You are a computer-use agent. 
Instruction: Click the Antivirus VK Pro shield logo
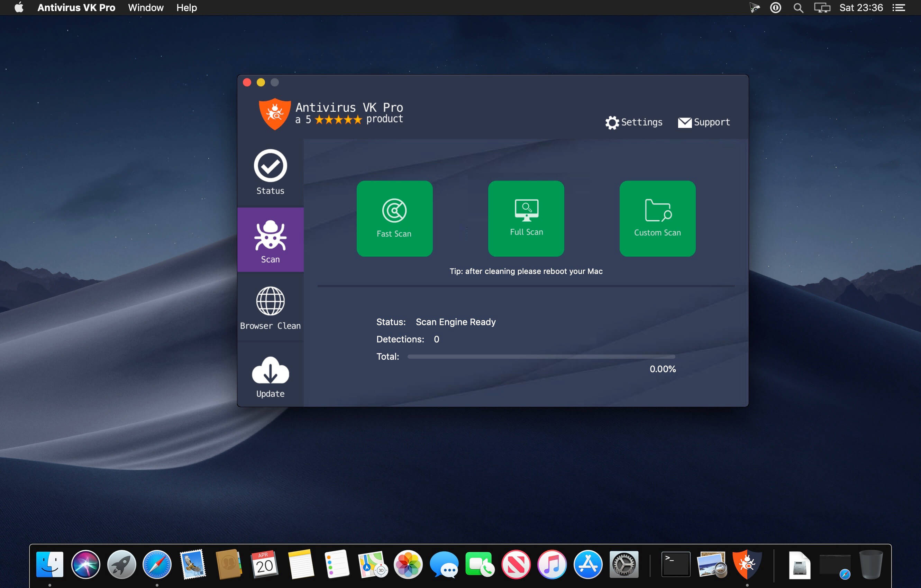274,114
